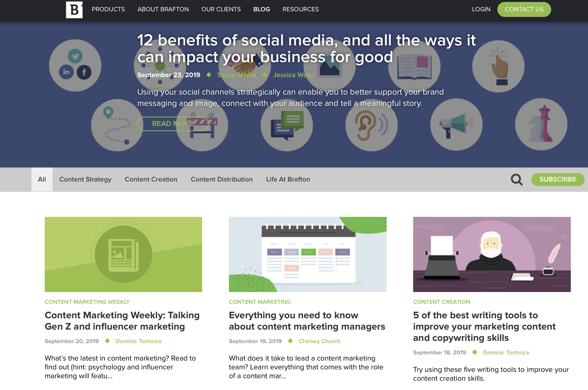Select the Blog menu item
Viewport: 588px width, 390px height.
pos(261,9)
